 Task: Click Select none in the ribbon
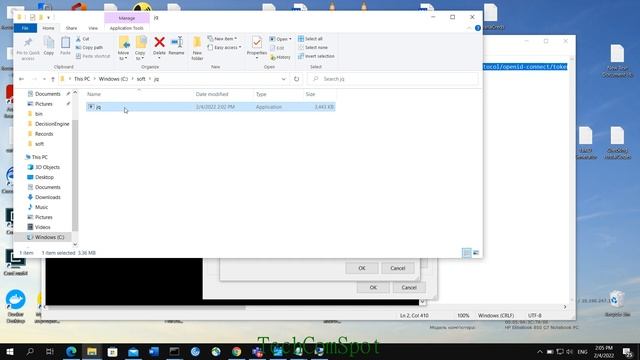tap(313, 47)
